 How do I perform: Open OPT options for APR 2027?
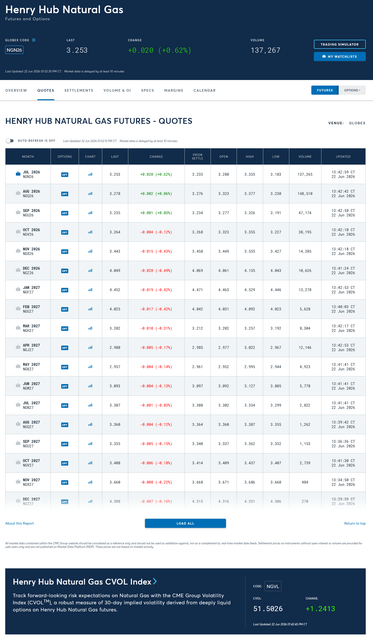[x=64, y=347]
